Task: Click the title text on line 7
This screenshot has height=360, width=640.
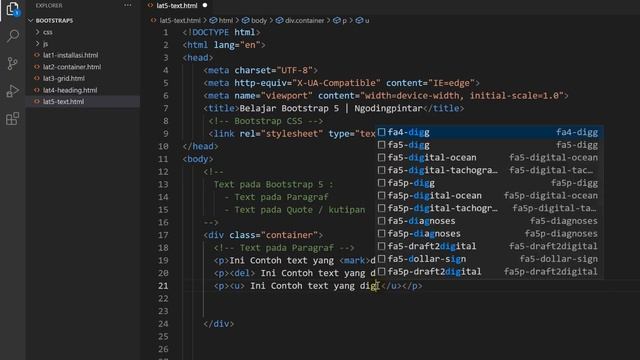Action: 331,108
